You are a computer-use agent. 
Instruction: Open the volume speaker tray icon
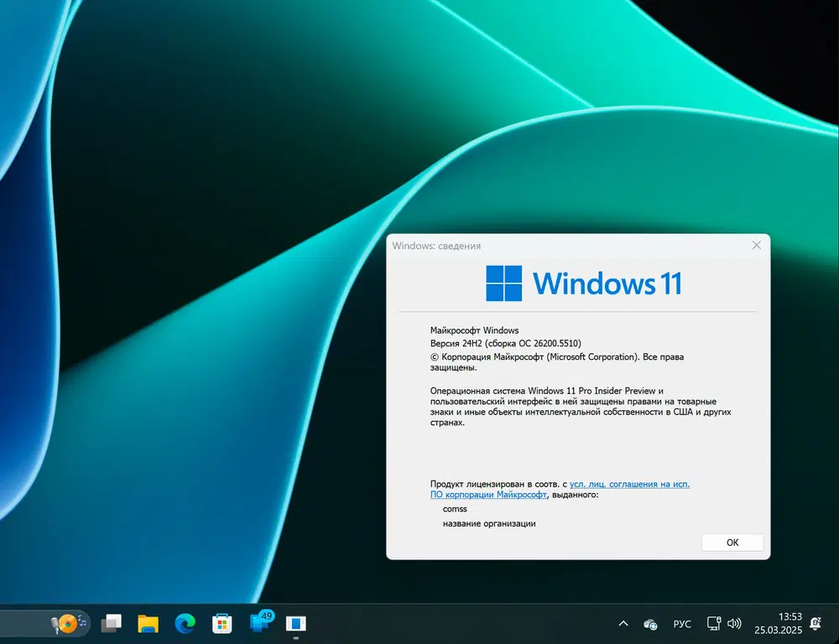(x=734, y=623)
